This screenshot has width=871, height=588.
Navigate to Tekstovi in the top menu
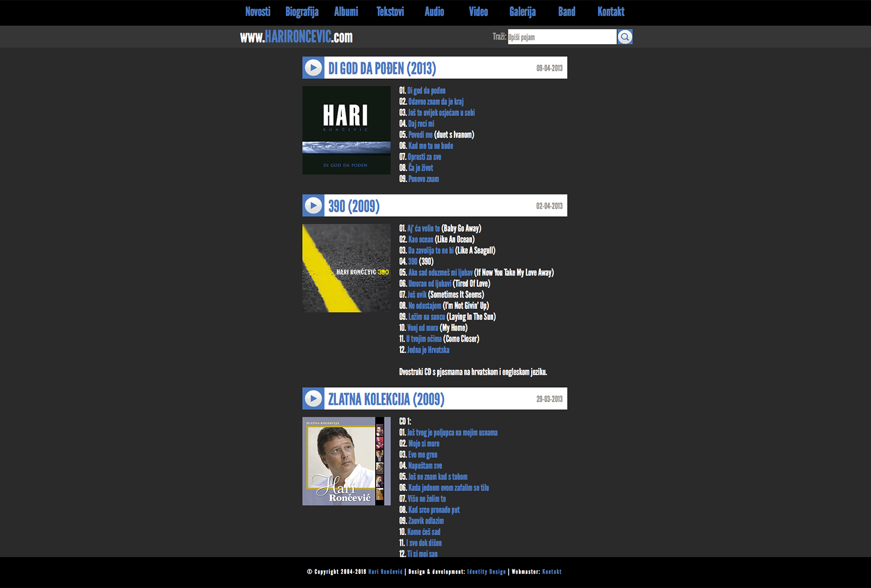tap(390, 12)
